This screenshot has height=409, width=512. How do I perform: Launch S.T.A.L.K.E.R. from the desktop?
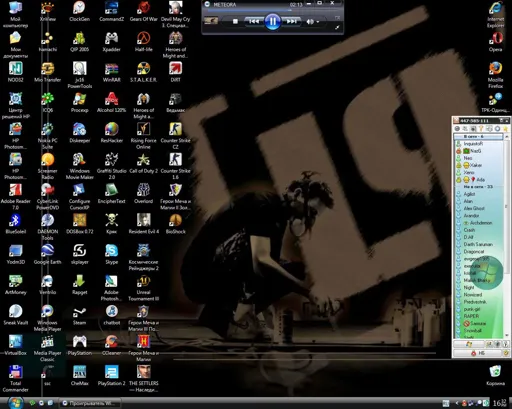[144, 72]
